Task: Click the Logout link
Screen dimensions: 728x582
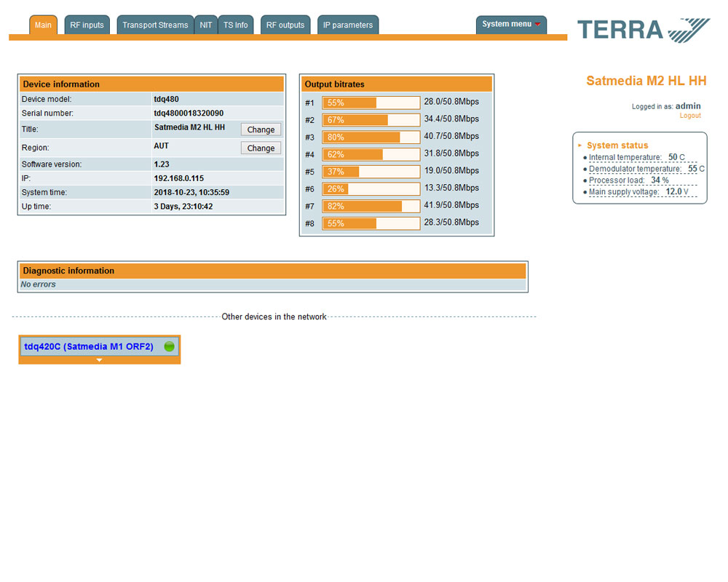Action: 690,116
